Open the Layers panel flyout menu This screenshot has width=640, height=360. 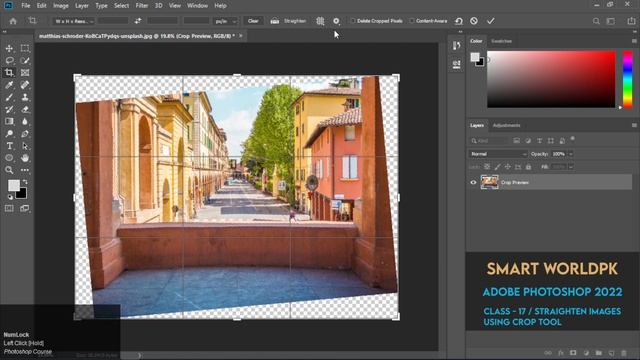pos(634,125)
